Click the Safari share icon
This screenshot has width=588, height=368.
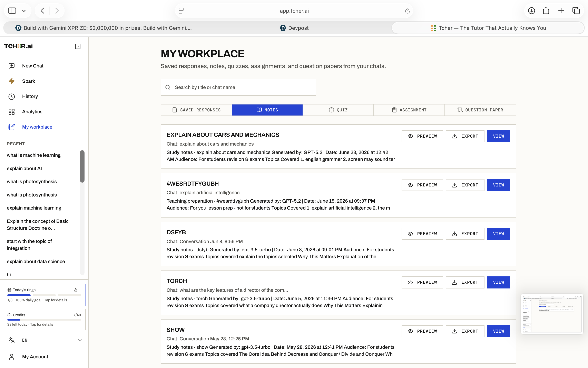click(546, 10)
